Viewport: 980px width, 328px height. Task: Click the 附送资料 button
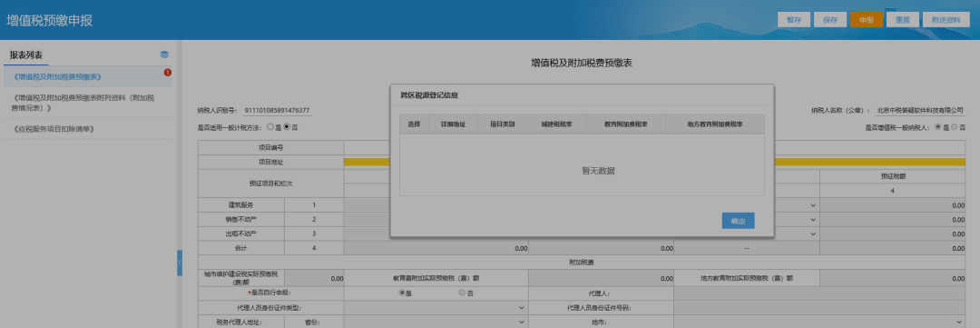point(946,19)
